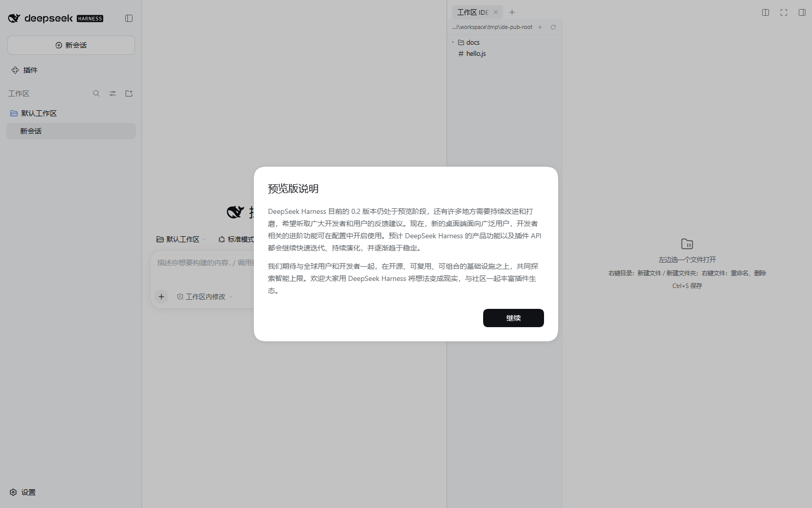Screen dimensions: 812x508
Task: Click the 继续 button in the dialog
Action: (x=513, y=318)
